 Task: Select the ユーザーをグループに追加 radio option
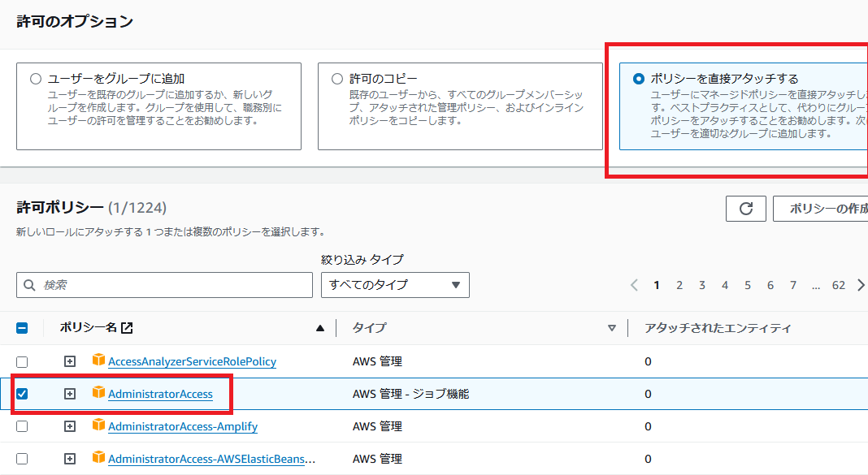point(36,79)
